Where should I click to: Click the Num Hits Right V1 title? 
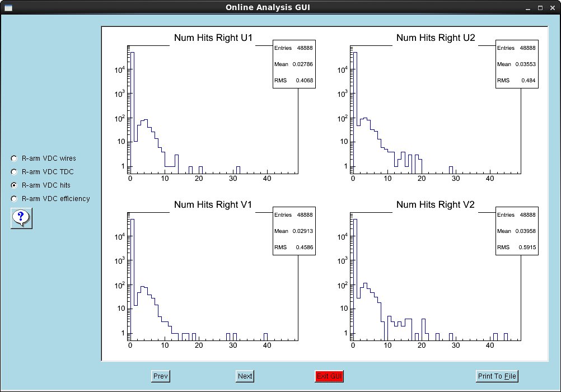tap(213, 205)
